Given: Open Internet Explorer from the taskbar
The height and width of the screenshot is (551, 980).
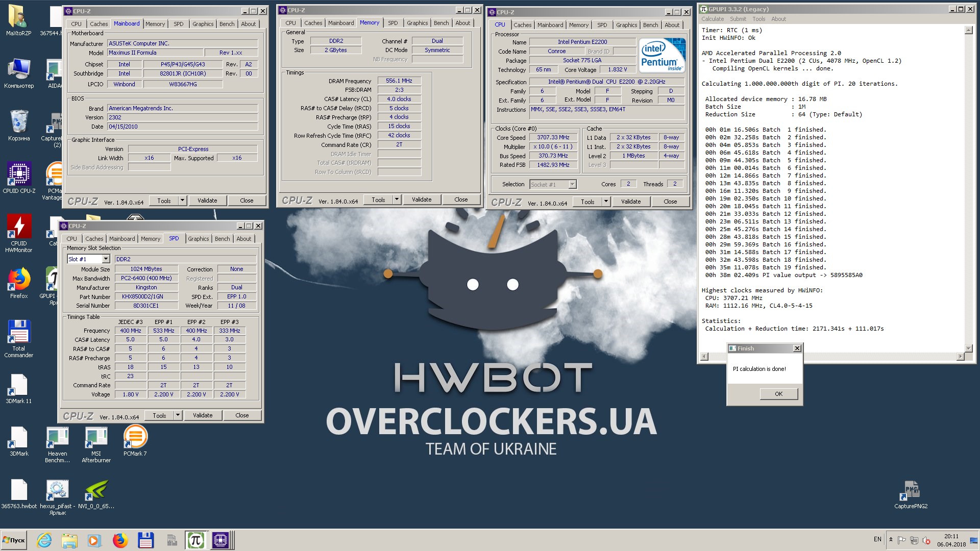Looking at the screenshot, I should [x=44, y=540].
